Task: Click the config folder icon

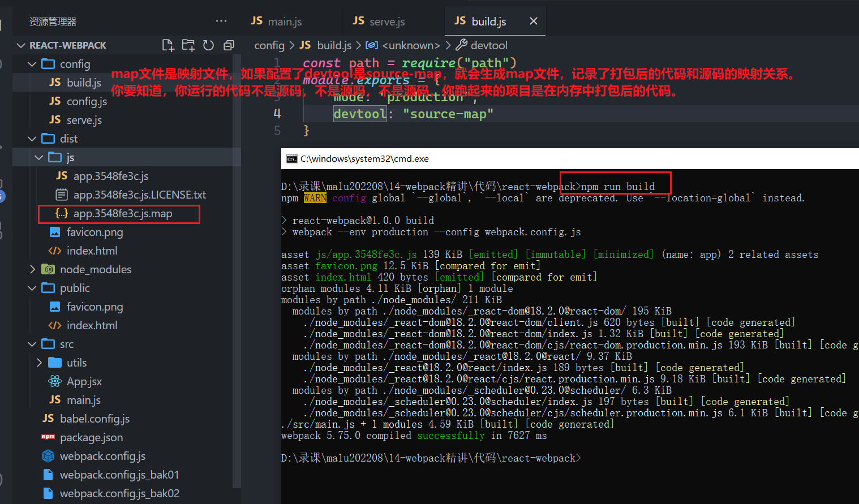Action: 48,64
